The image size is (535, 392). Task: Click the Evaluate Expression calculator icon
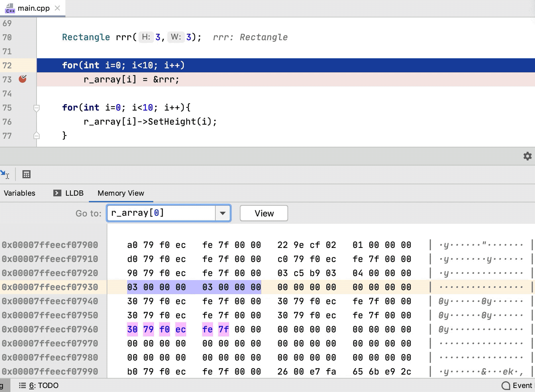(26, 174)
